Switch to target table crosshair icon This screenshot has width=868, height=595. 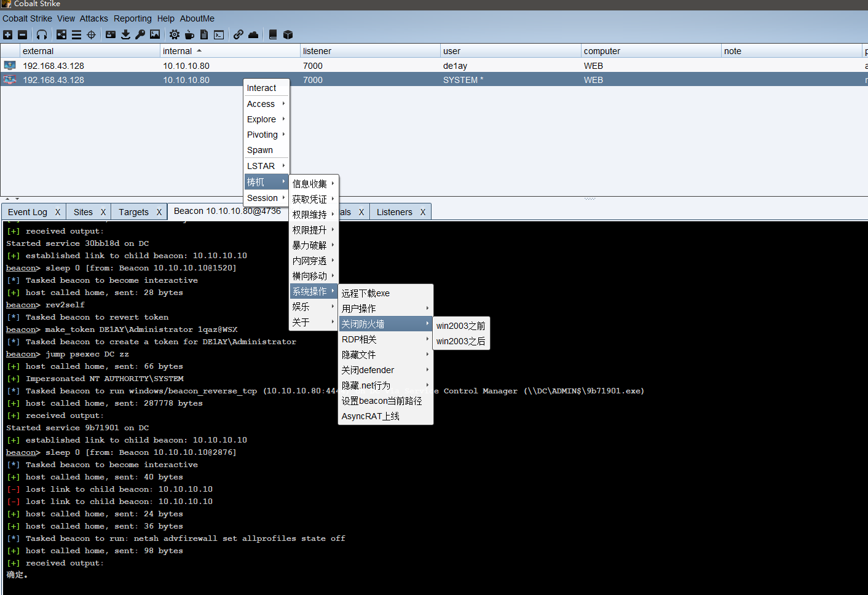point(91,35)
